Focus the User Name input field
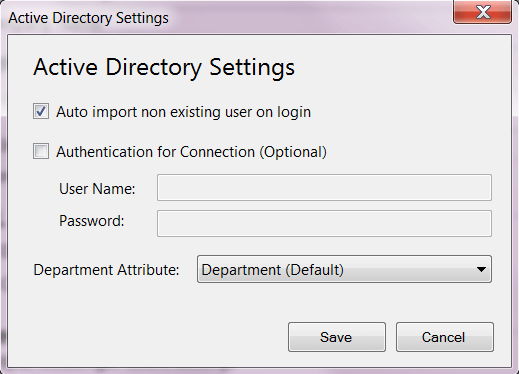This screenshot has height=374, width=519. pyautogui.click(x=324, y=187)
